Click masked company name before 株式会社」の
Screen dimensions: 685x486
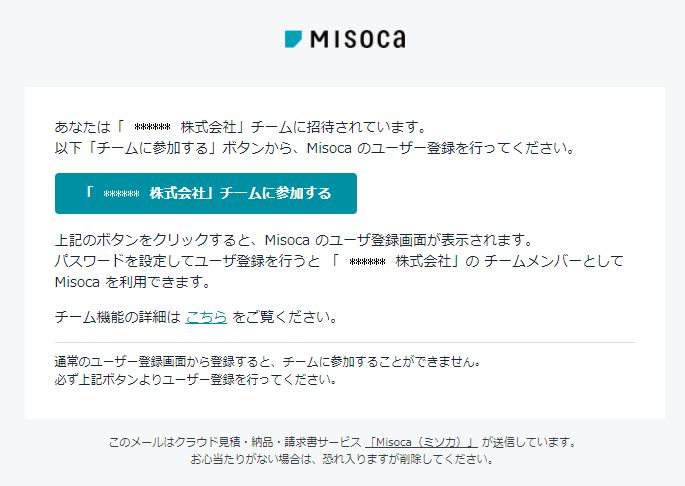click(367, 262)
